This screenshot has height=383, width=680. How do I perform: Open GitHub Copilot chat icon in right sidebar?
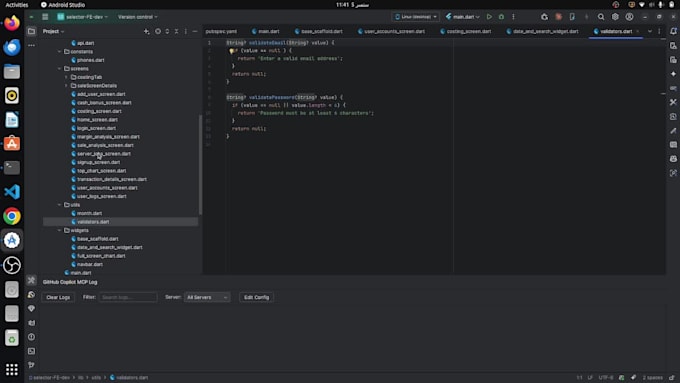(673, 159)
